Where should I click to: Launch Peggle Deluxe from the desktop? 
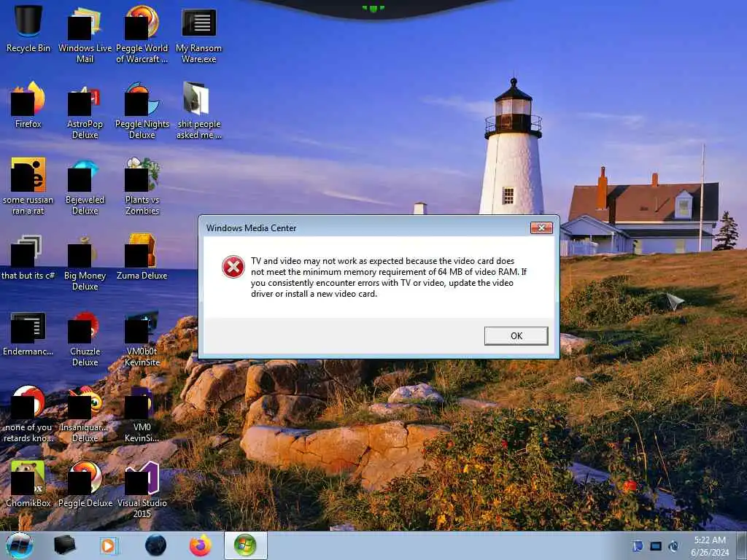pos(85,483)
